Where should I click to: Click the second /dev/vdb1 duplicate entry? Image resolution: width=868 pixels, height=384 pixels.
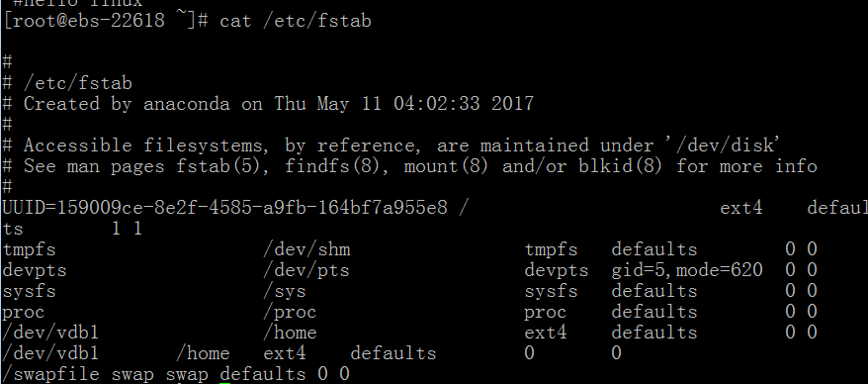pyautogui.click(x=50, y=353)
